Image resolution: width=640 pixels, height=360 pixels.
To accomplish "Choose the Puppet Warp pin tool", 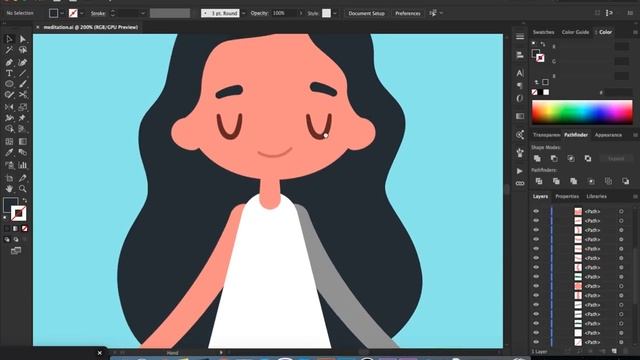I will pyautogui.click(x=22, y=118).
